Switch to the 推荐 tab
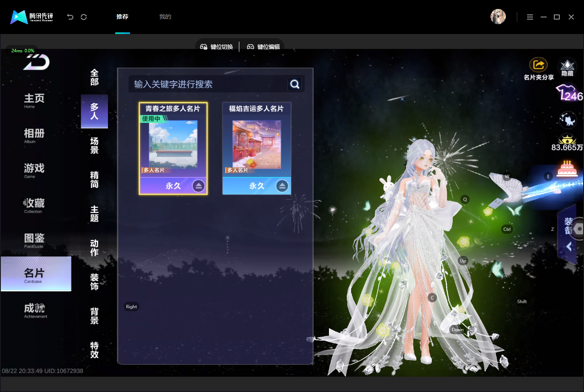Viewport: 584px width, 392px height. point(122,17)
